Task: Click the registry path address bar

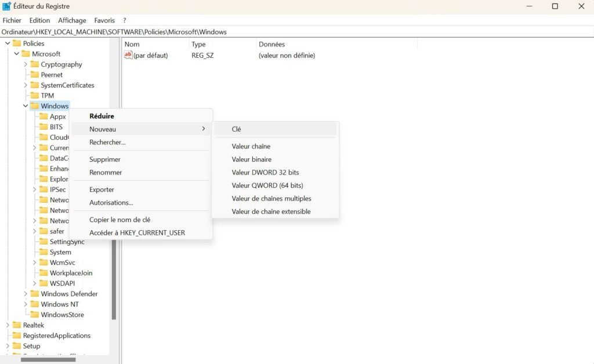Action: tap(297, 32)
